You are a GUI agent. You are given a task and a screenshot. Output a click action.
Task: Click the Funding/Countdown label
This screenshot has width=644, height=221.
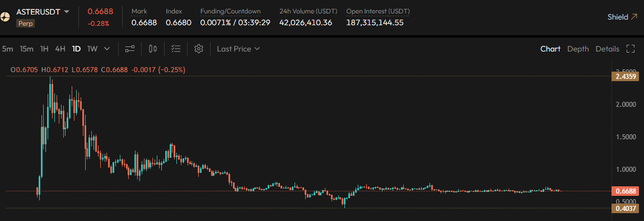tap(230, 11)
